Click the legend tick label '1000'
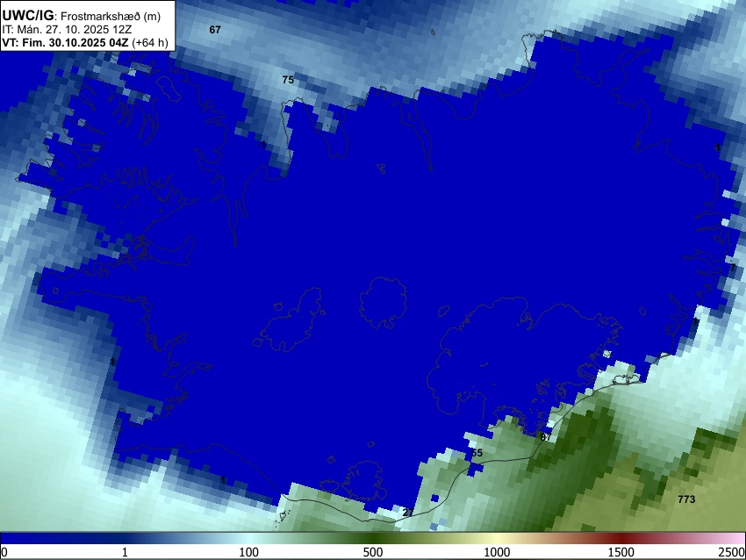The width and height of the screenshot is (746, 560). pos(497,552)
